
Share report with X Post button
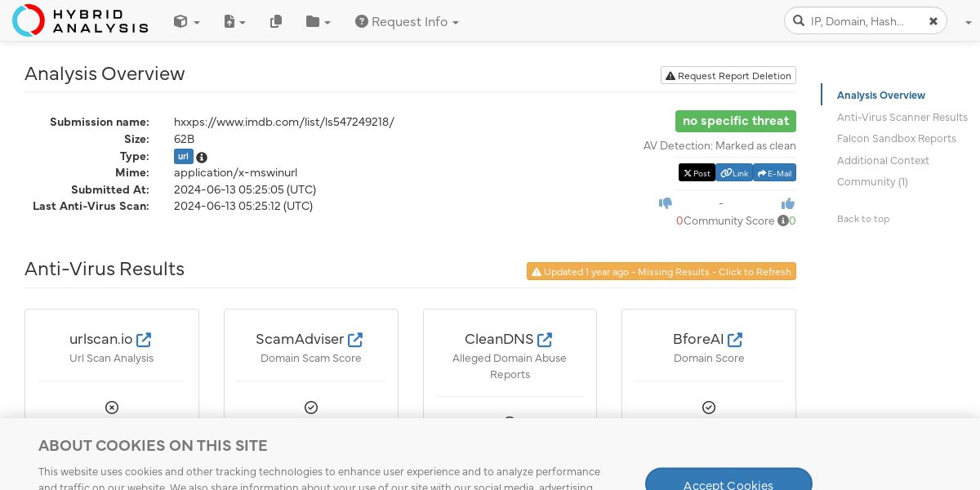[x=697, y=173]
